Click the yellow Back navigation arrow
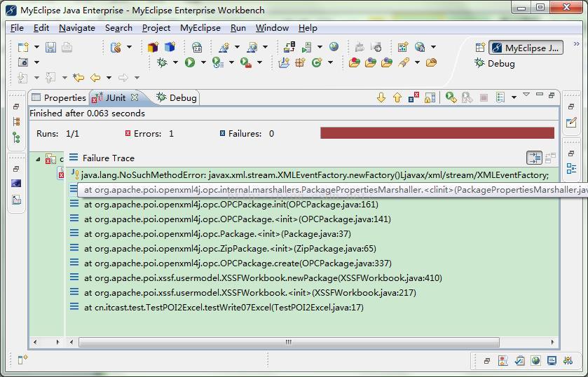588x377 pixels. pos(95,78)
